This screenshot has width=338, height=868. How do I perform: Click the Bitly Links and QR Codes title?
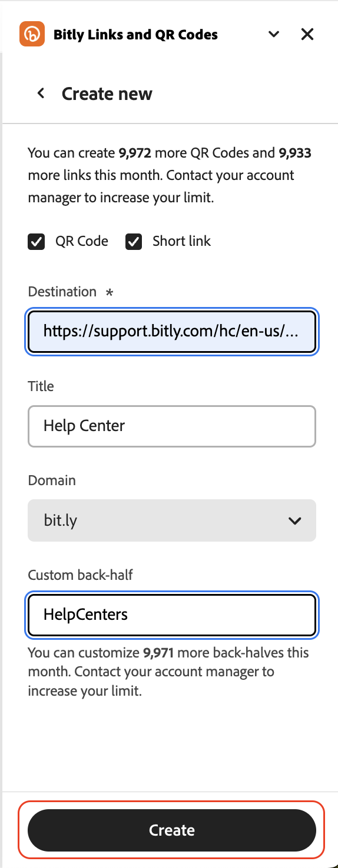(x=135, y=35)
